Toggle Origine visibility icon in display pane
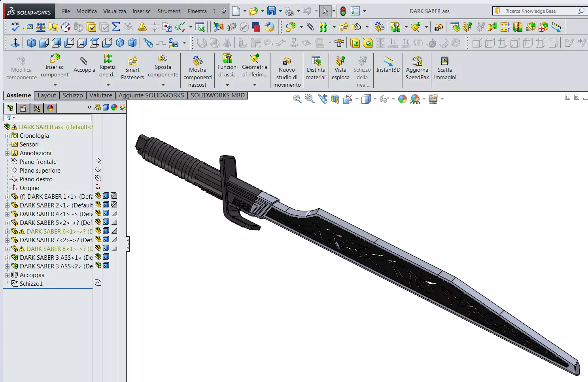 (98, 187)
